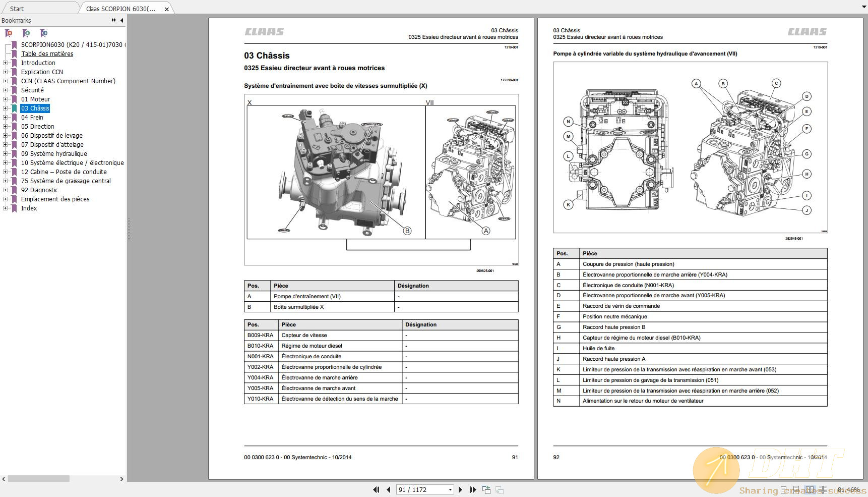868x497 pixels.
Task: Click the add bookmark icon
Action: tap(26, 33)
